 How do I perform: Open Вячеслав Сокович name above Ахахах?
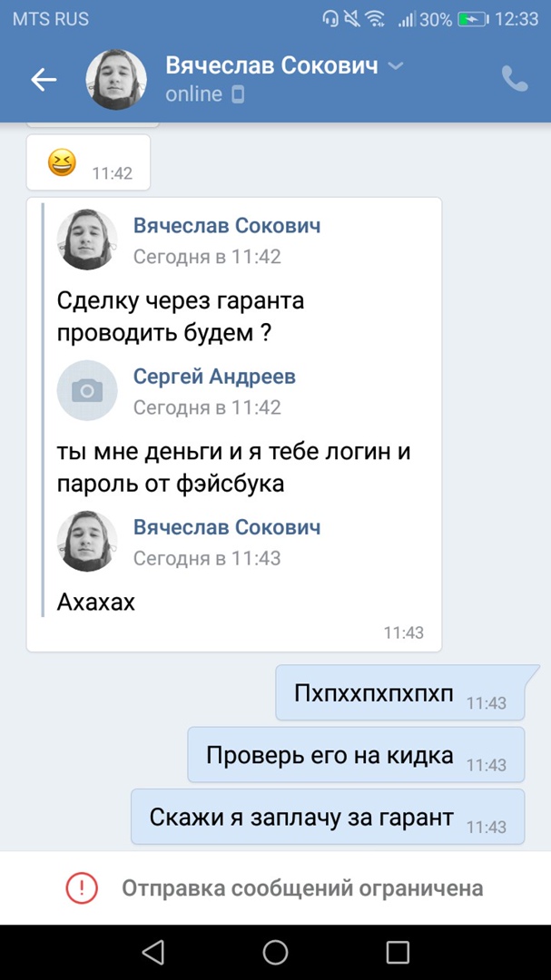227,527
